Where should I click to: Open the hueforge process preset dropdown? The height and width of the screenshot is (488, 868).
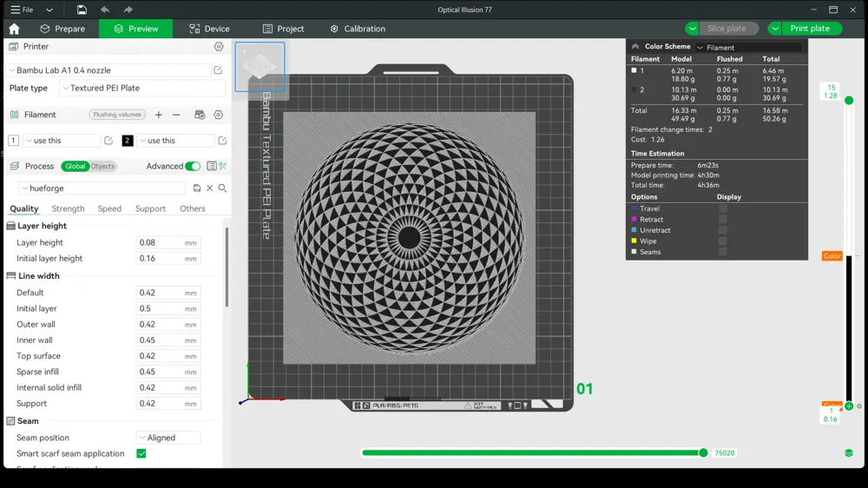point(102,188)
